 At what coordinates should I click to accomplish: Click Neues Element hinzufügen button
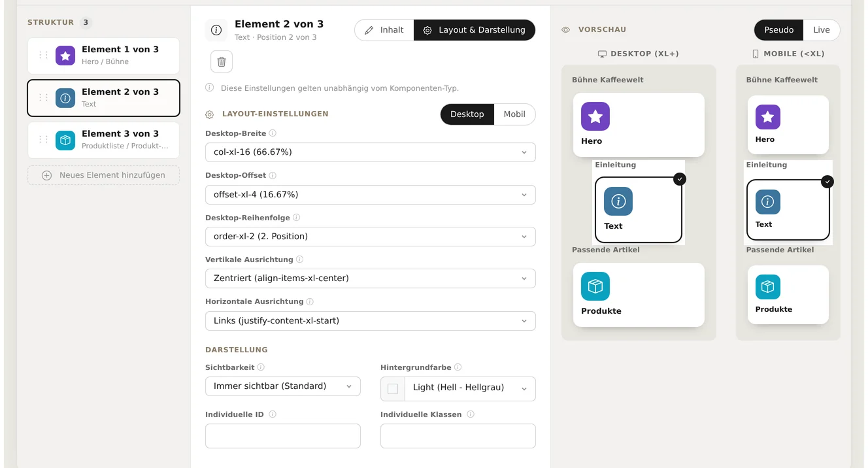[x=103, y=175]
